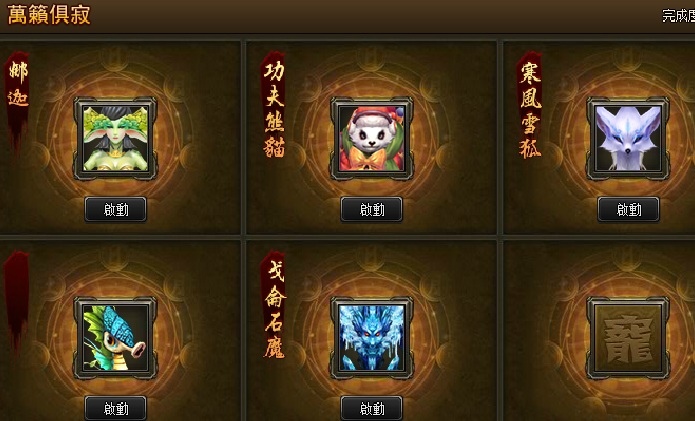Click the 功夫熊貓 name banner
695x421 pixels.
(x=273, y=105)
